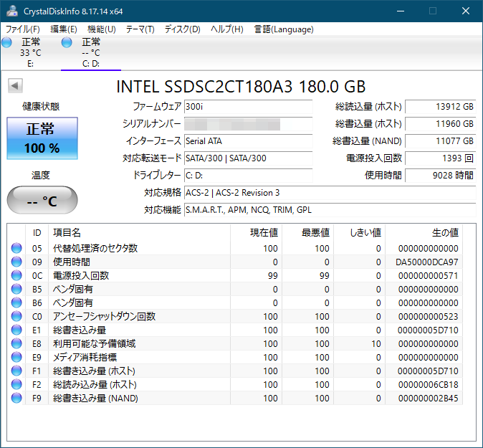Minimize the CrystalDiskInfo window

tap(401, 11)
